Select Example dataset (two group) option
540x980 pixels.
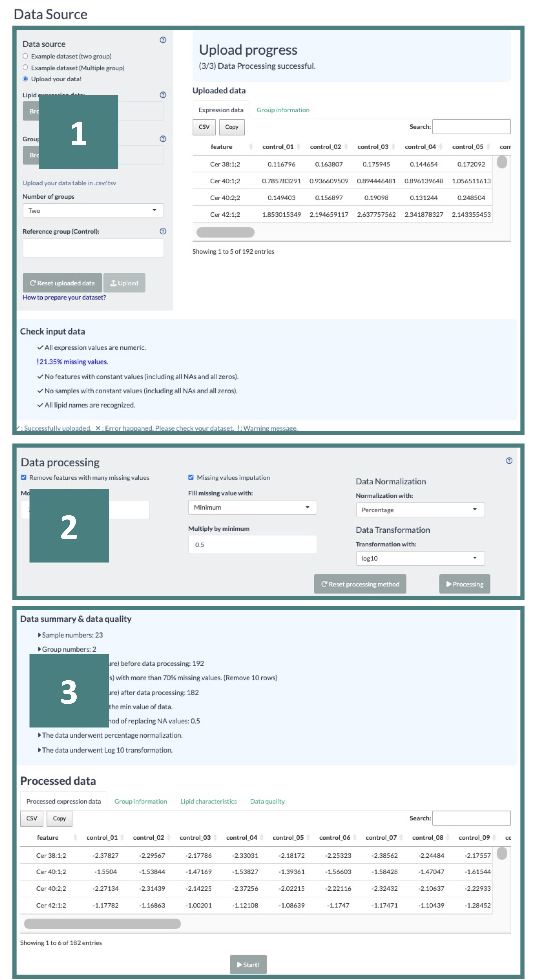(26, 56)
